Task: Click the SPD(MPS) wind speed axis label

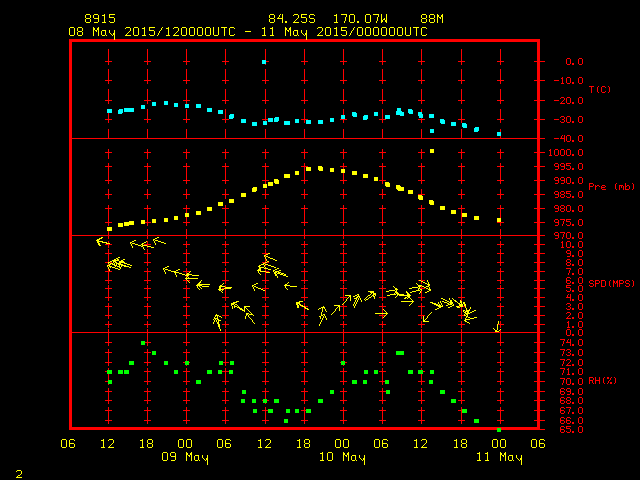Action: [x=611, y=283]
